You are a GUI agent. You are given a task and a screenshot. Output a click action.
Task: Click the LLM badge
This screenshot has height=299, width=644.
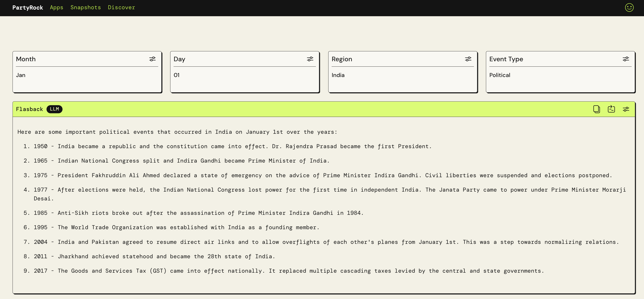tap(54, 109)
